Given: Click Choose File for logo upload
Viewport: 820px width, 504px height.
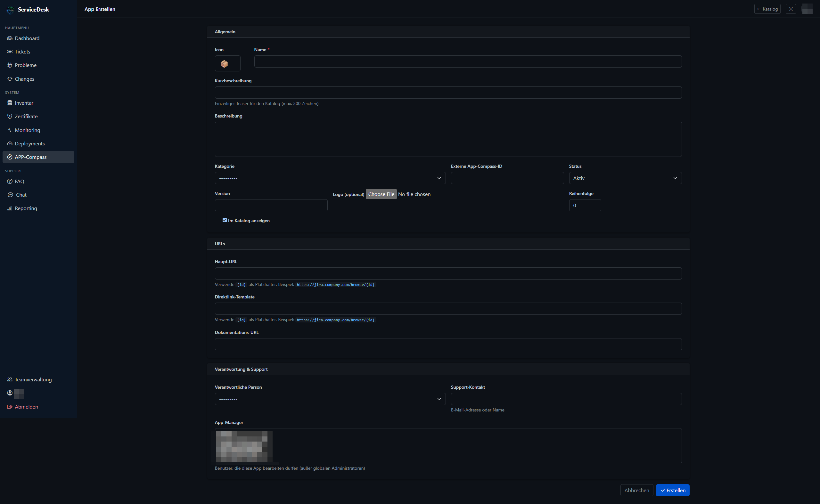Looking at the screenshot, I should point(381,194).
